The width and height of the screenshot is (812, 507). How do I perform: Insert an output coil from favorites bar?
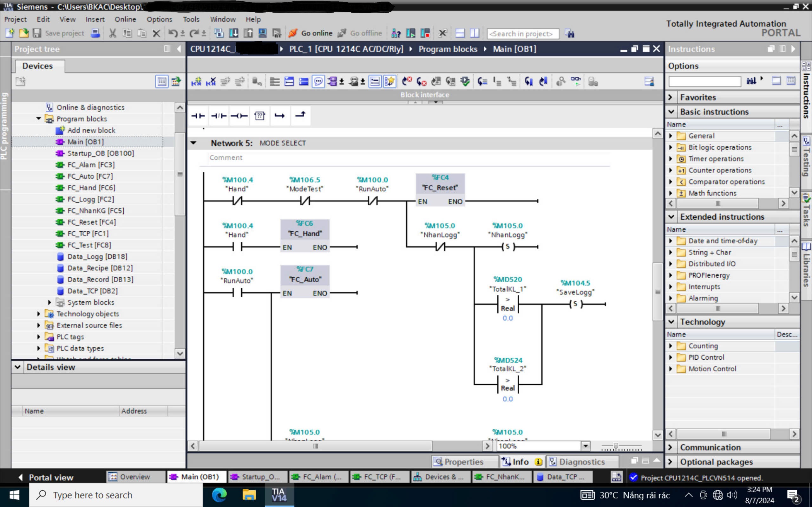click(x=239, y=116)
